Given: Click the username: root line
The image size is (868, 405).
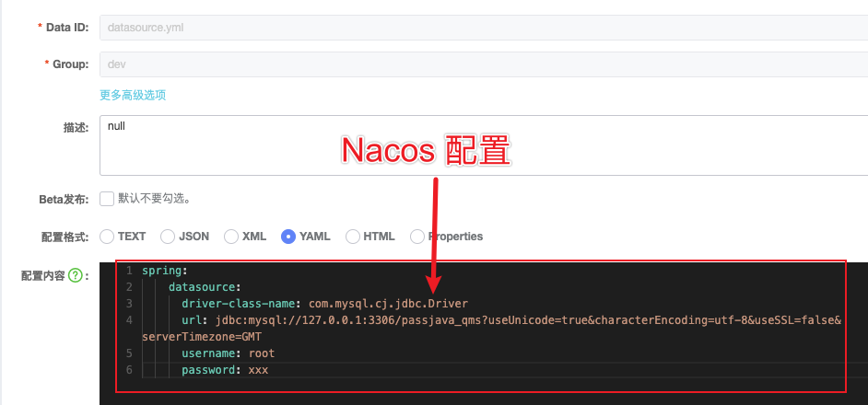Looking at the screenshot, I should tap(228, 353).
